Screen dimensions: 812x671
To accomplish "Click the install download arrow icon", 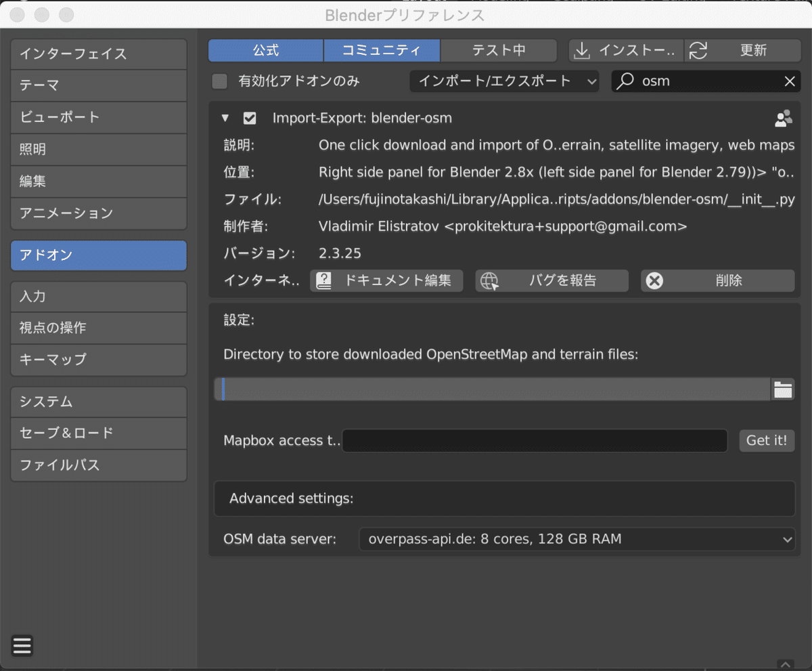I will tap(581, 50).
